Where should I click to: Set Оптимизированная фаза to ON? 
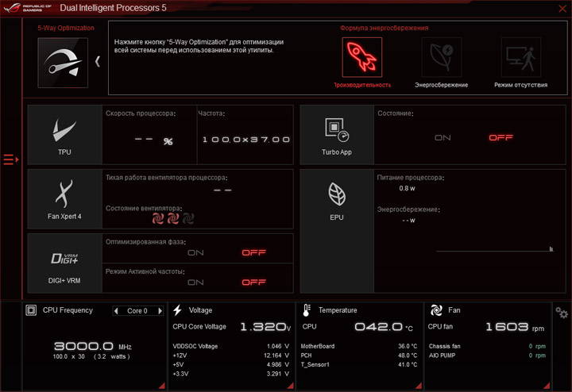195,253
